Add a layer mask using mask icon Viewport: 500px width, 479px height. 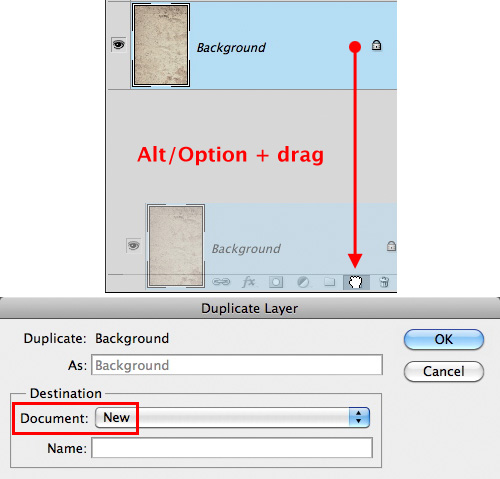pyautogui.click(x=276, y=282)
